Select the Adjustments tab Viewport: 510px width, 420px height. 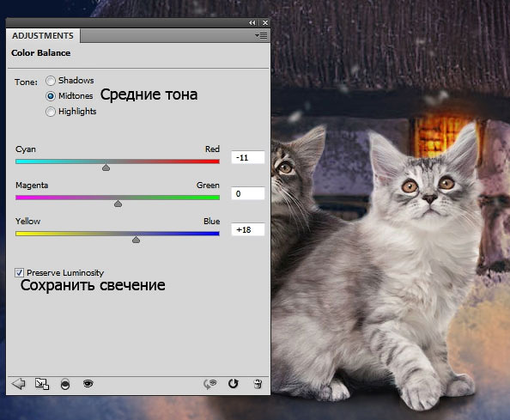pyautogui.click(x=43, y=35)
